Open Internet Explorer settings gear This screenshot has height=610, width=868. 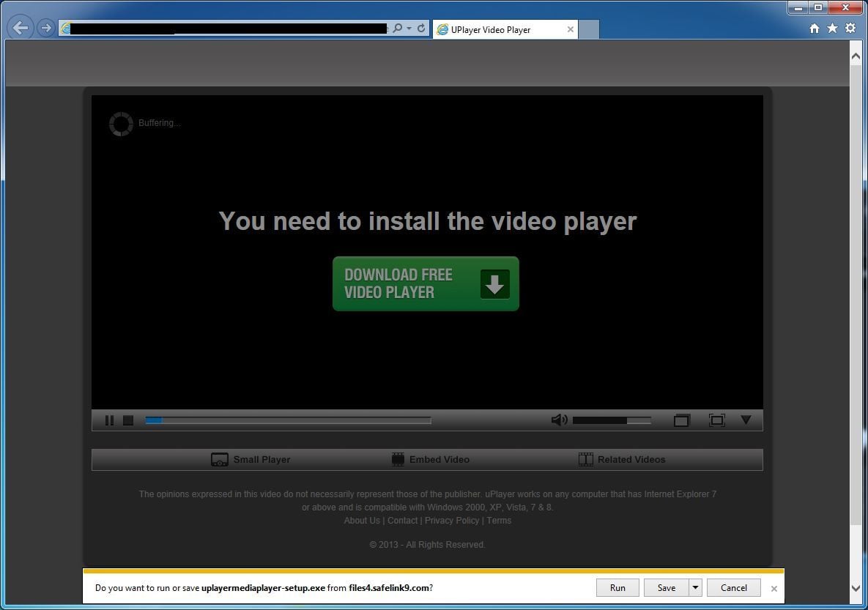pyautogui.click(x=850, y=28)
